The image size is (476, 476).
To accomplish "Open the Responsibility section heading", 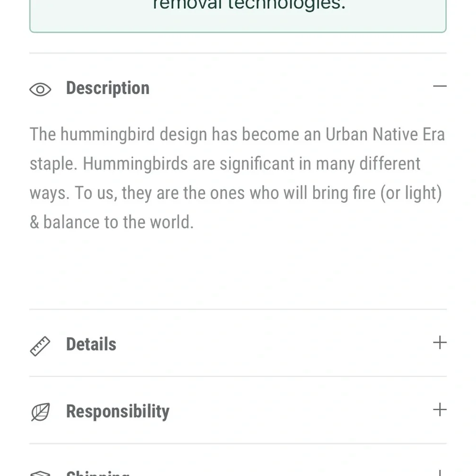I will (x=118, y=412).
